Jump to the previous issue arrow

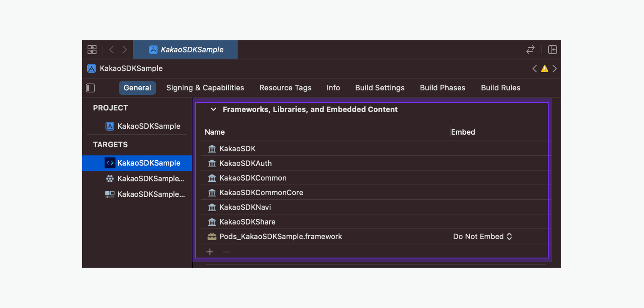535,69
